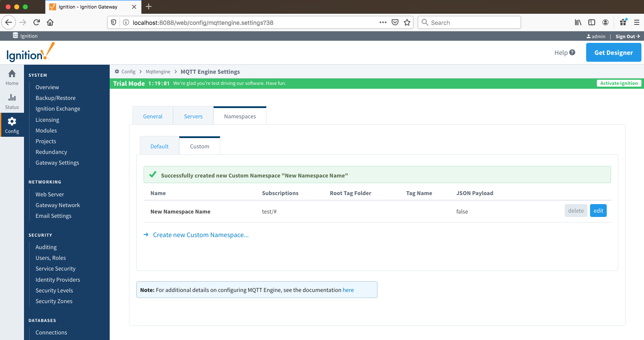Click the browser home icon
The width and height of the screenshot is (644, 340).
pos(50,22)
